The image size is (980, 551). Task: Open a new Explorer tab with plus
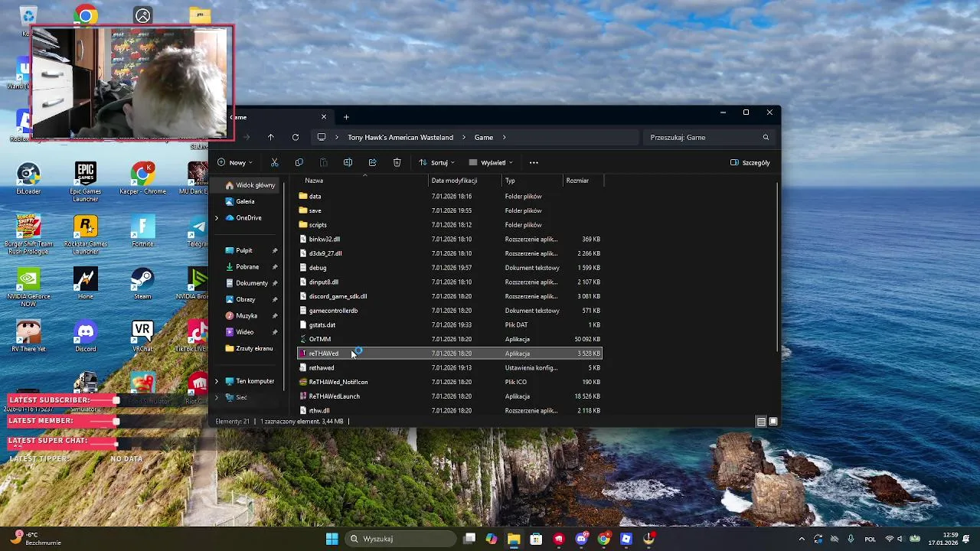pyautogui.click(x=346, y=117)
